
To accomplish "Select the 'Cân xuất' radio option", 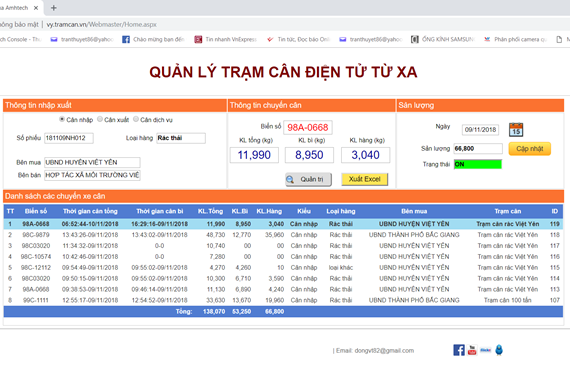I will point(100,119).
